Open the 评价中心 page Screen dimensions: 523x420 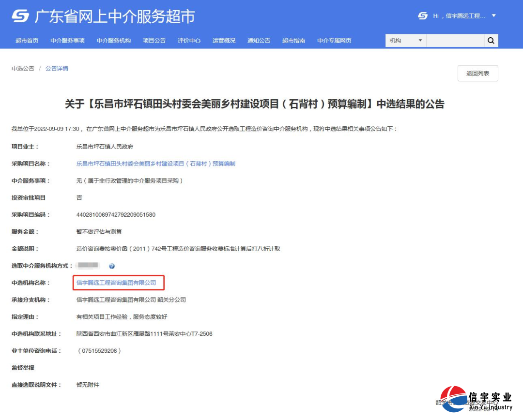click(x=189, y=41)
